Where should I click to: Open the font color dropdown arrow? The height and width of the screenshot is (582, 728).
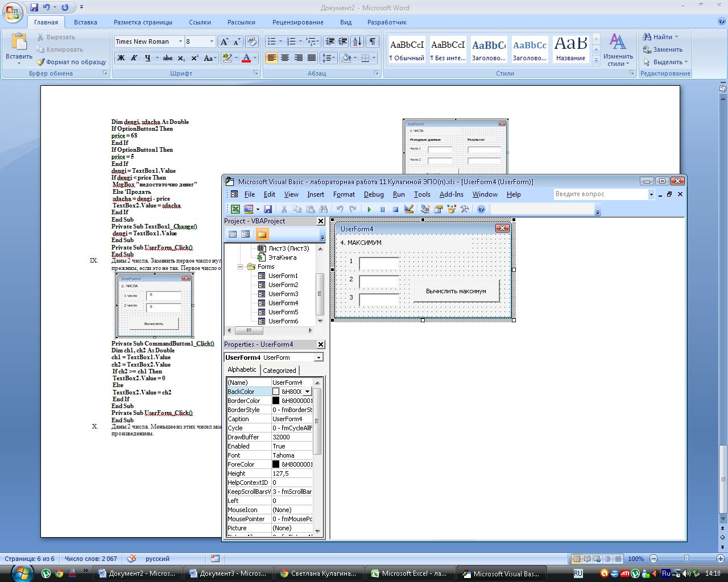[255, 58]
